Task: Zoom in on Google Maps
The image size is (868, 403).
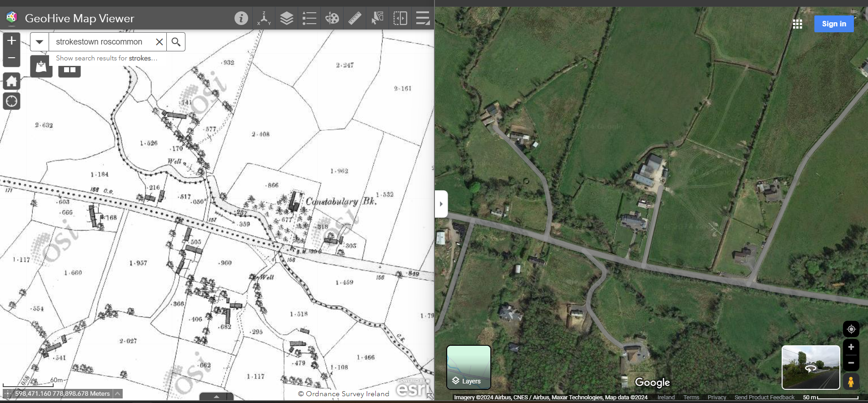Action: click(851, 347)
